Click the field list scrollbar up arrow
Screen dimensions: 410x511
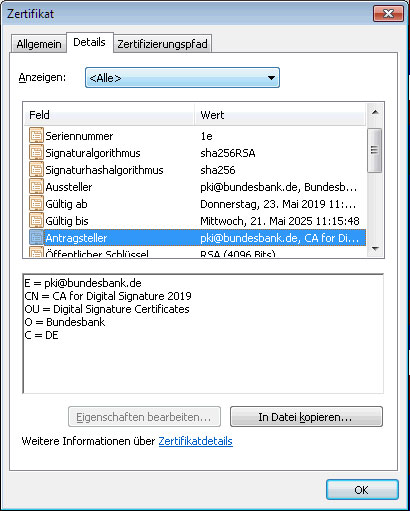pyautogui.click(x=375, y=112)
